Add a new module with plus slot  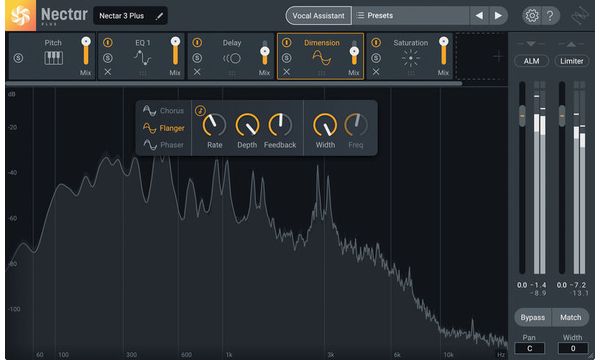click(497, 57)
